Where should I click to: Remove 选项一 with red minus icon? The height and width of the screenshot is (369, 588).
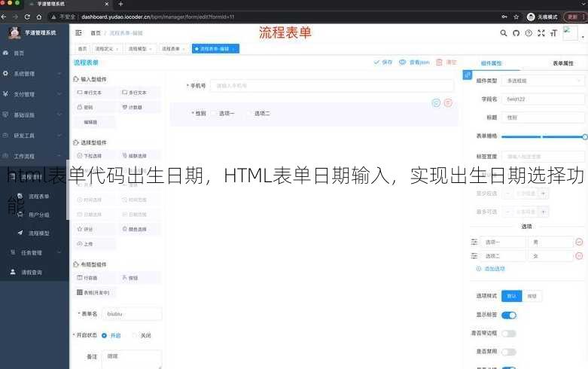[x=579, y=242]
